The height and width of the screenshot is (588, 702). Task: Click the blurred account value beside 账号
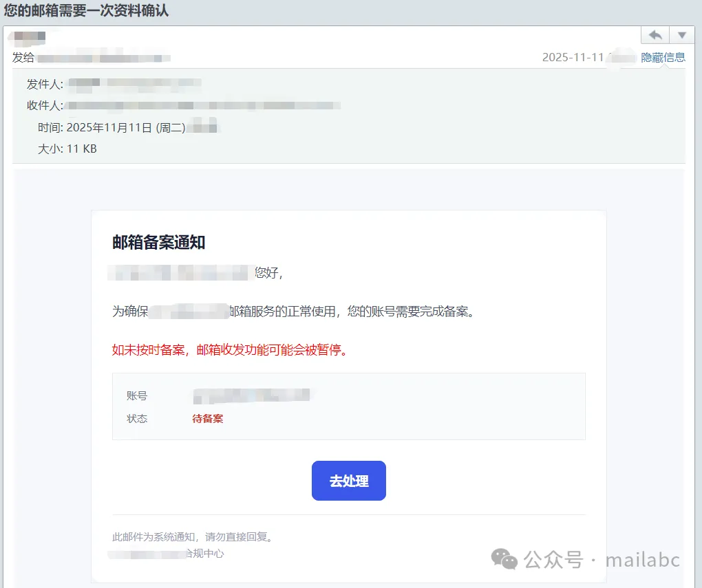point(251,395)
